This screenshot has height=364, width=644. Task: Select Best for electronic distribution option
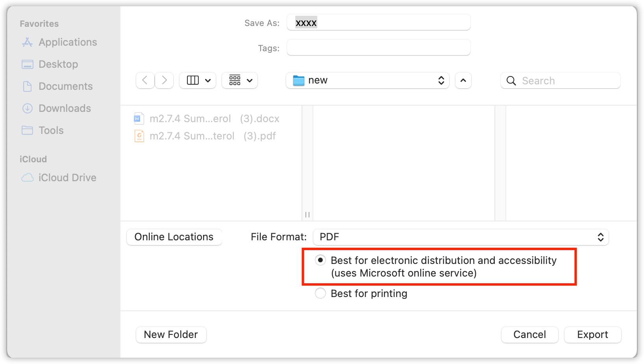tap(320, 260)
